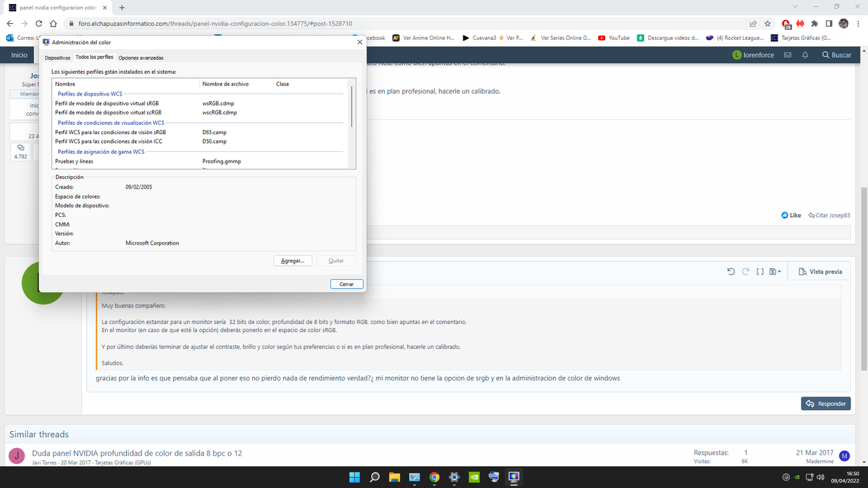This screenshot has width=868, height=488.
Task: Select profile wscRGB.cdmp row
Action: pyautogui.click(x=199, y=113)
